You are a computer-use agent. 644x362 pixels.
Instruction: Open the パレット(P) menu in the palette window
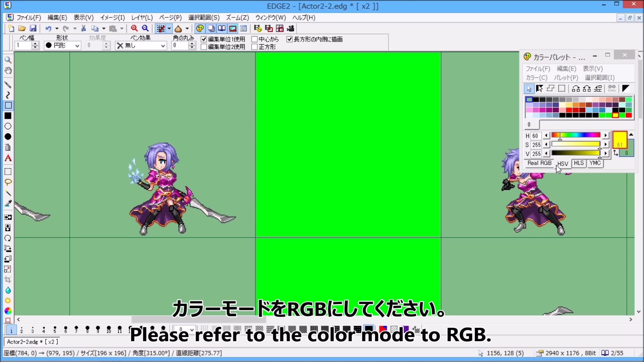[x=566, y=77]
